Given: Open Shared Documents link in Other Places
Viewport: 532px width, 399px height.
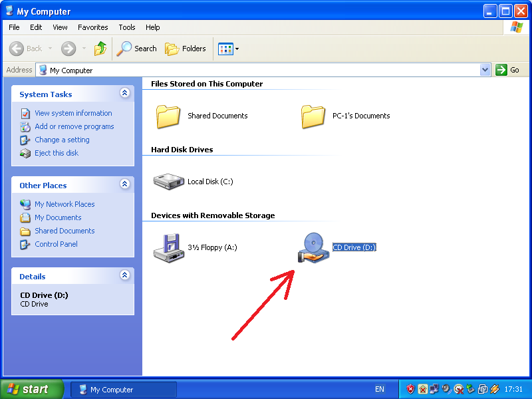Looking at the screenshot, I should 65,231.
